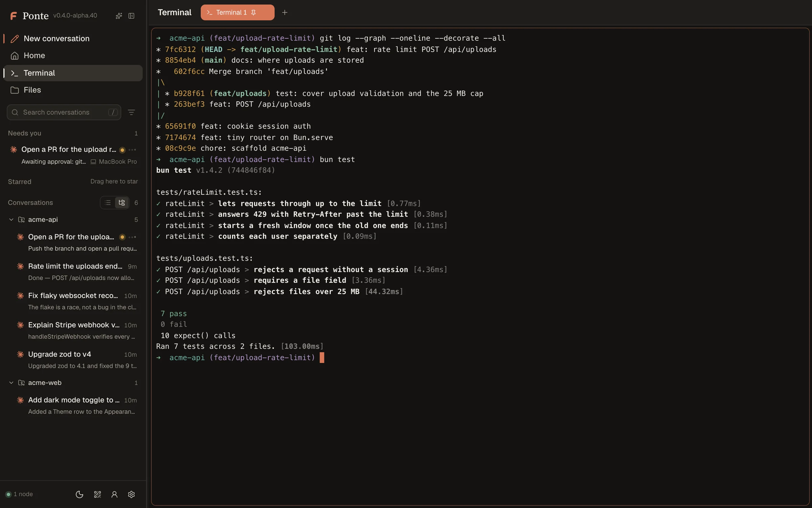
Task: Click the 'Starred' section header
Action: (20, 182)
